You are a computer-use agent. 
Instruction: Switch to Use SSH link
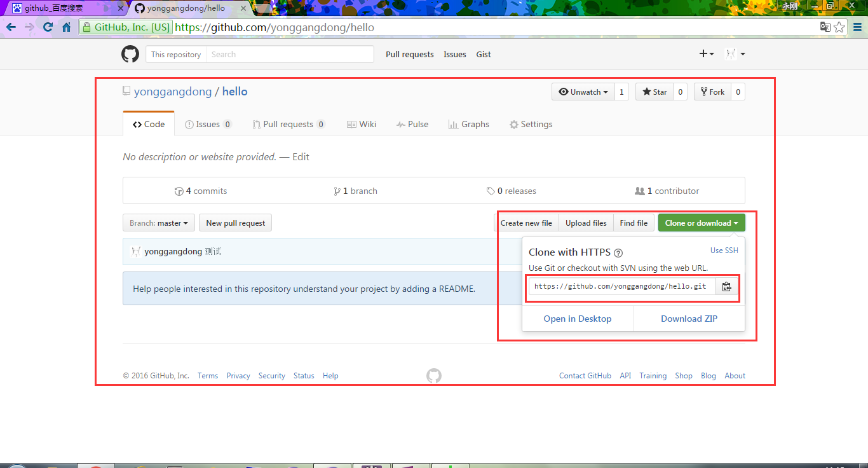[x=724, y=251]
